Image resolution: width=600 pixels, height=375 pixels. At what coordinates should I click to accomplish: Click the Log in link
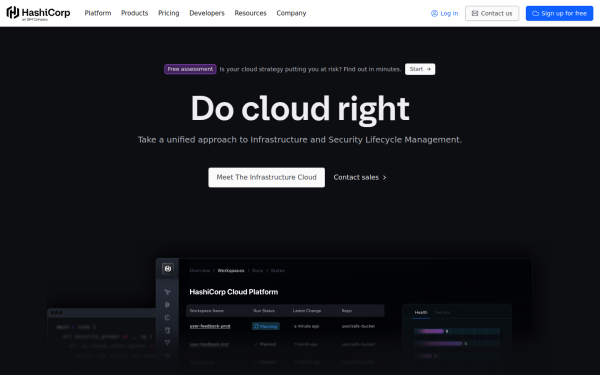(x=444, y=13)
